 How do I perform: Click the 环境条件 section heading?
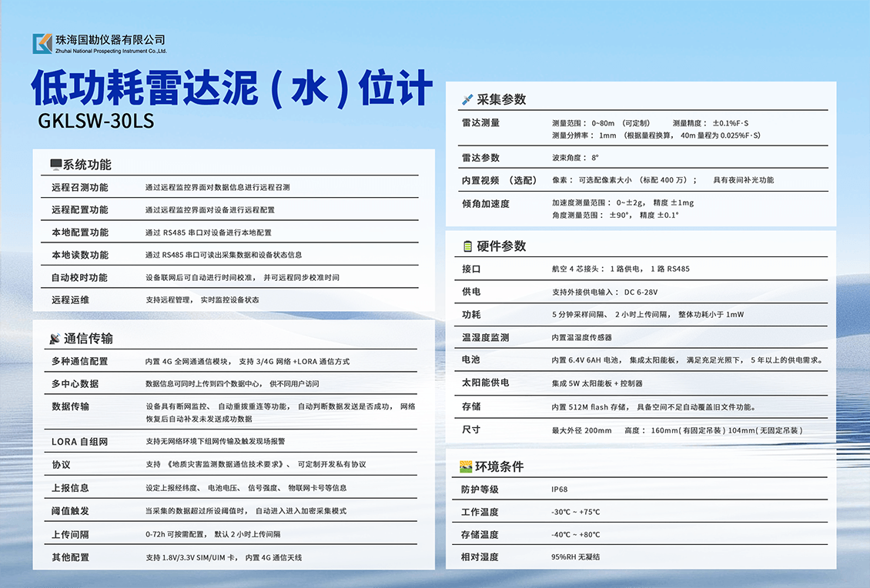pos(499,466)
